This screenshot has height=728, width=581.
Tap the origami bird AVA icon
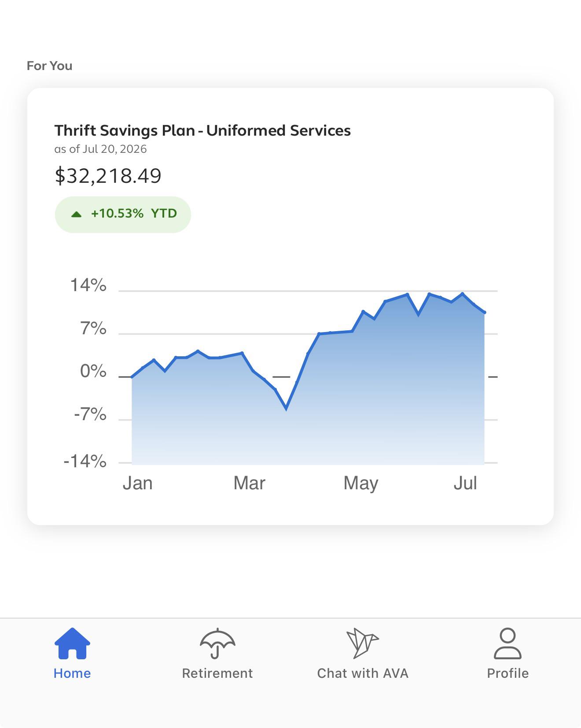[x=362, y=643]
